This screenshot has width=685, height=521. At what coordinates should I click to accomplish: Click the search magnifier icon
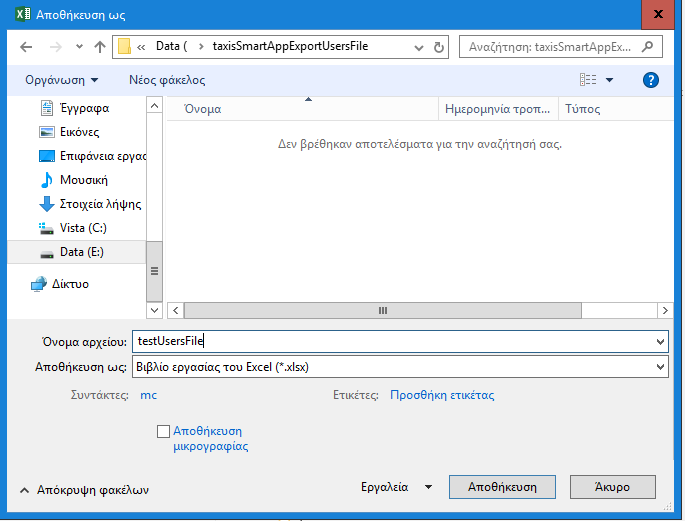(x=653, y=47)
